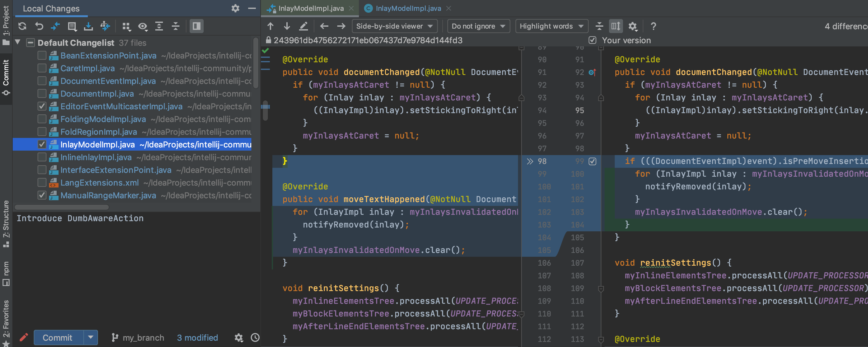Toggle Synchronize Scrolling icon

pyautogui.click(x=616, y=26)
